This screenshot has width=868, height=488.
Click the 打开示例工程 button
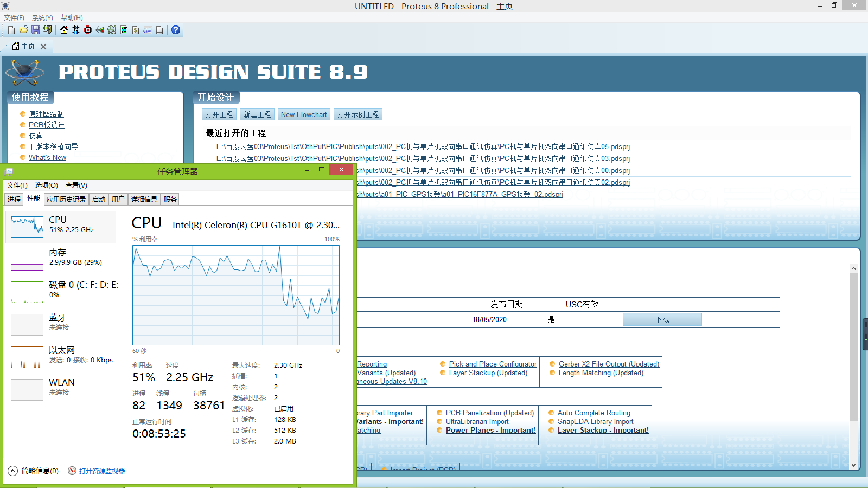(358, 114)
